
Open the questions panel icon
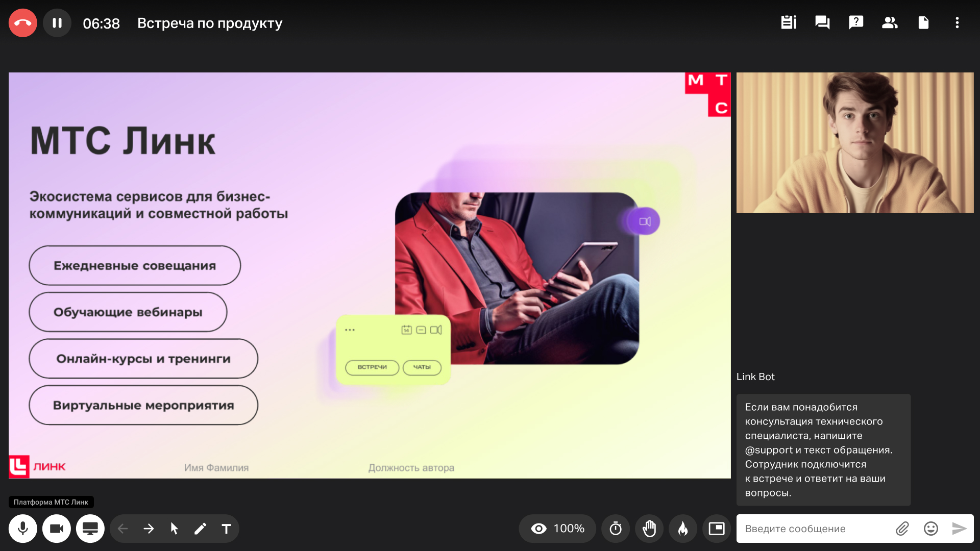(x=856, y=22)
